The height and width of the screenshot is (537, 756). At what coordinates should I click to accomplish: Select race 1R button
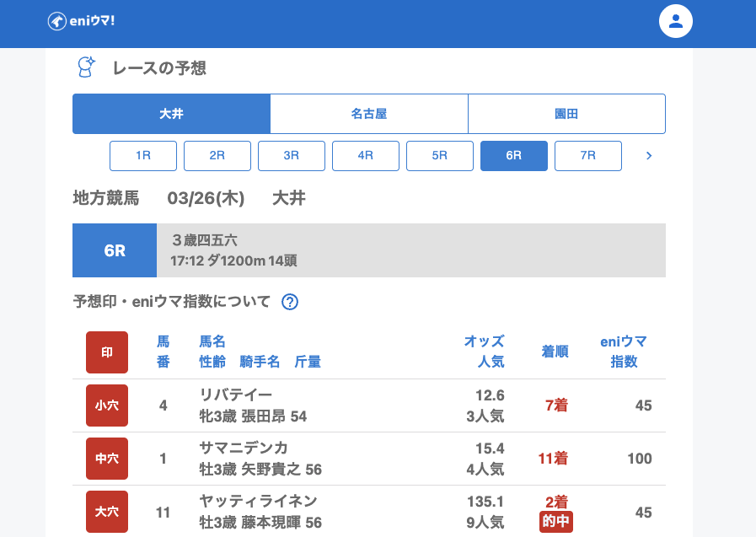click(143, 156)
